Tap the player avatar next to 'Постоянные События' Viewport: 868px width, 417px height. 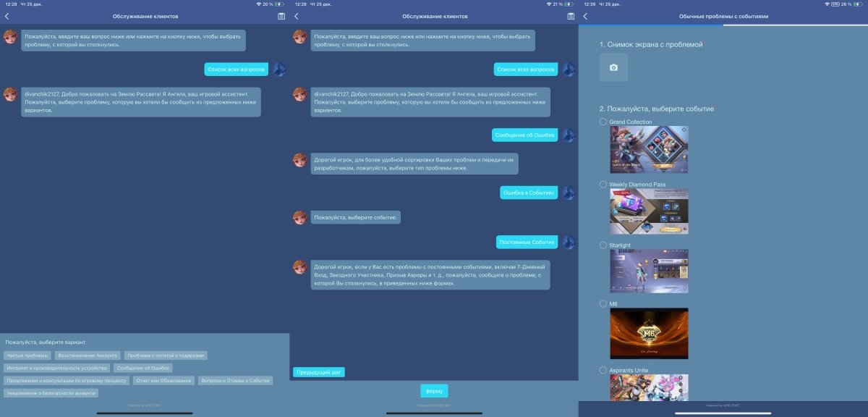[569, 242]
